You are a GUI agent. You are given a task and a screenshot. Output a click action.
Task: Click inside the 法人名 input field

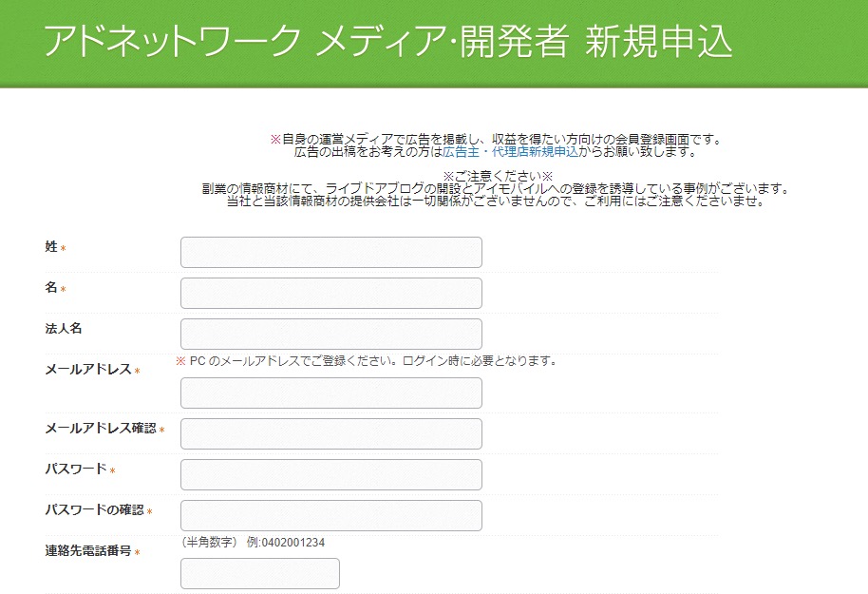click(x=330, y=334)
